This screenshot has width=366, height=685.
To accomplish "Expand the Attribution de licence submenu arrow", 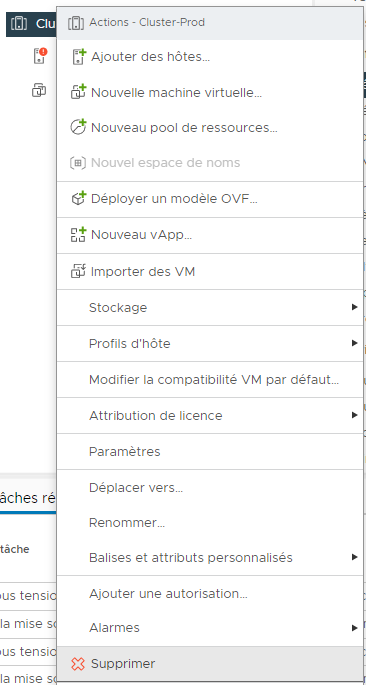I will (355, 415).
